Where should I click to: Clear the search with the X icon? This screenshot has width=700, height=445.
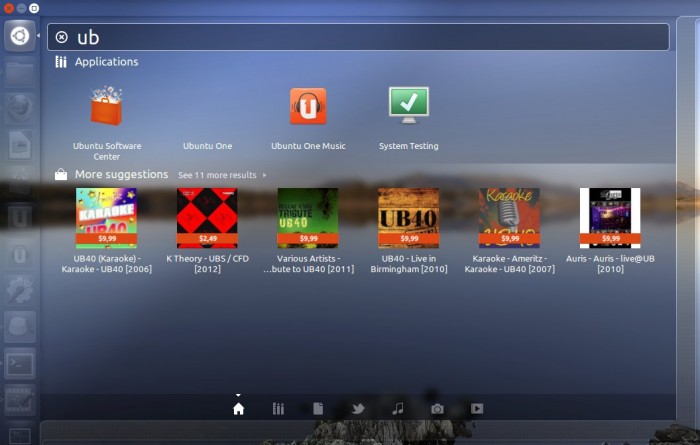pos(61,37)
